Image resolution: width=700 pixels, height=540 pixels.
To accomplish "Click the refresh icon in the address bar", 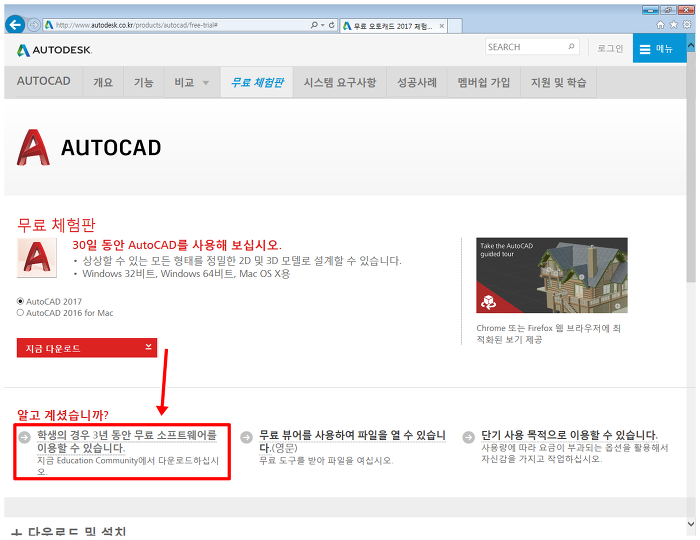I will coord(332,25).
